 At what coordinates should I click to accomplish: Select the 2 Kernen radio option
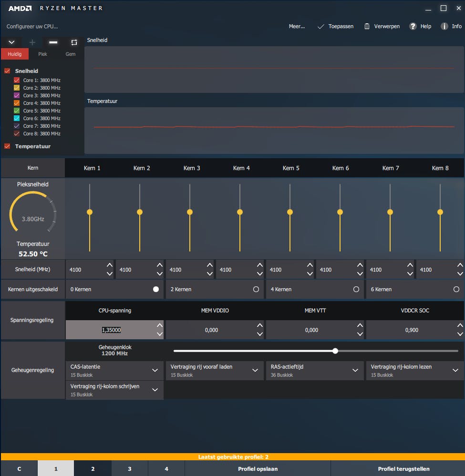coord(256,289)
